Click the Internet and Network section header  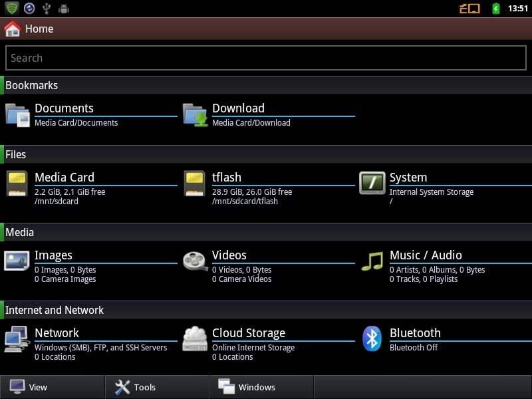266,310
